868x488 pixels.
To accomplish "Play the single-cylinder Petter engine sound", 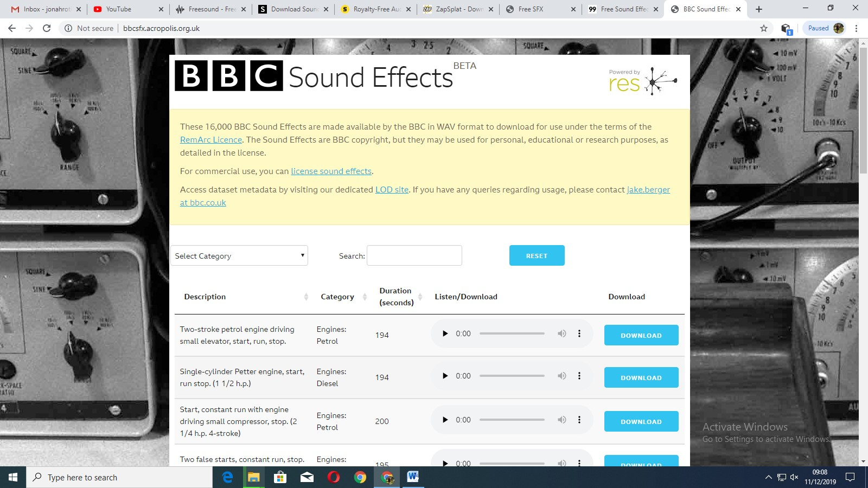I will pyautogui.click(x=445, y=376).
